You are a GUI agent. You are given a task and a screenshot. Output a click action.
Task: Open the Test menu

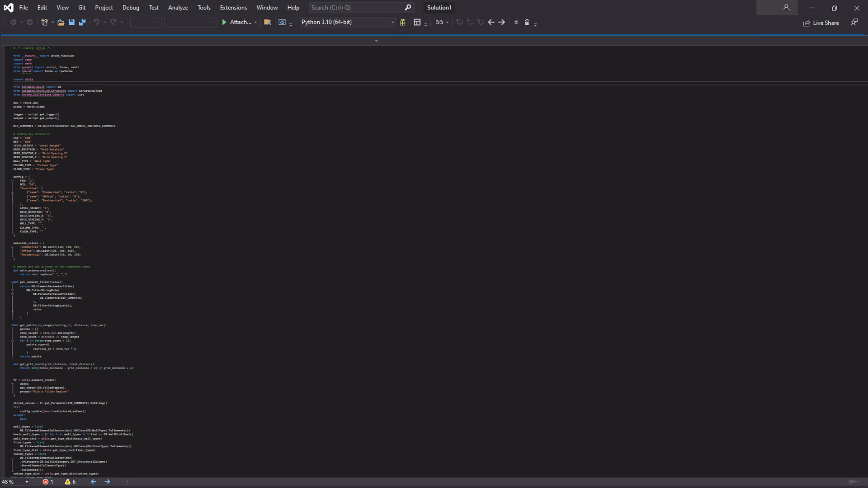(x=154, y=8)
